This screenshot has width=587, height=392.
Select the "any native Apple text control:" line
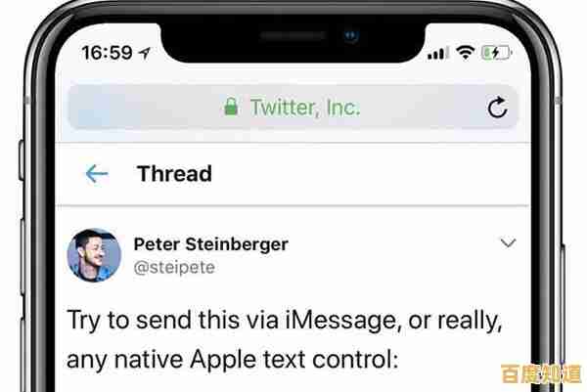pyautogui.click(x=232, y=360)
